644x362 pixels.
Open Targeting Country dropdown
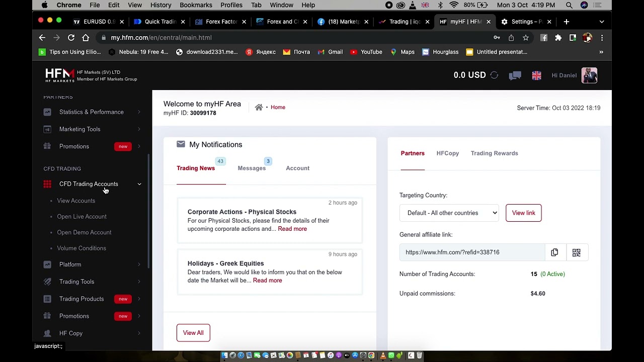449,213
